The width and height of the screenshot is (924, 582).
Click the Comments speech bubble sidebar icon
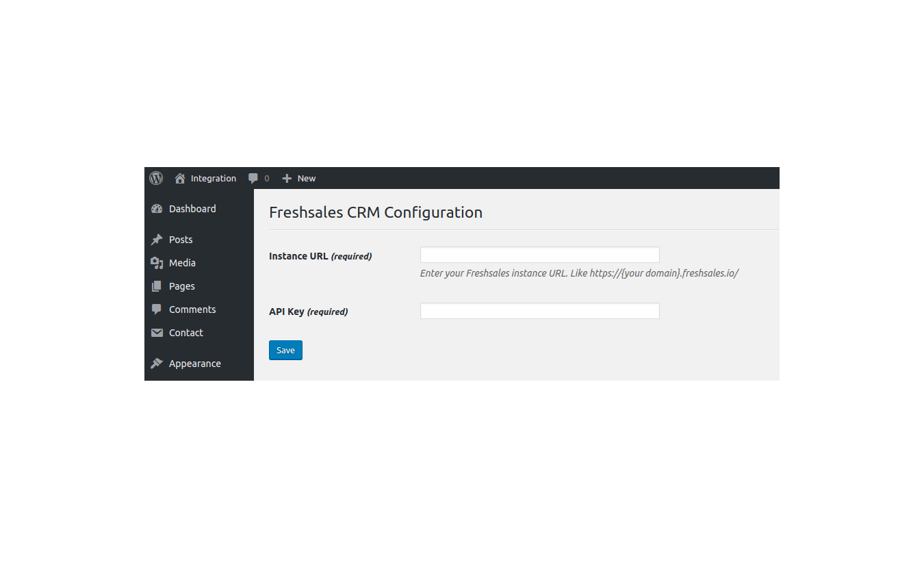157,309
